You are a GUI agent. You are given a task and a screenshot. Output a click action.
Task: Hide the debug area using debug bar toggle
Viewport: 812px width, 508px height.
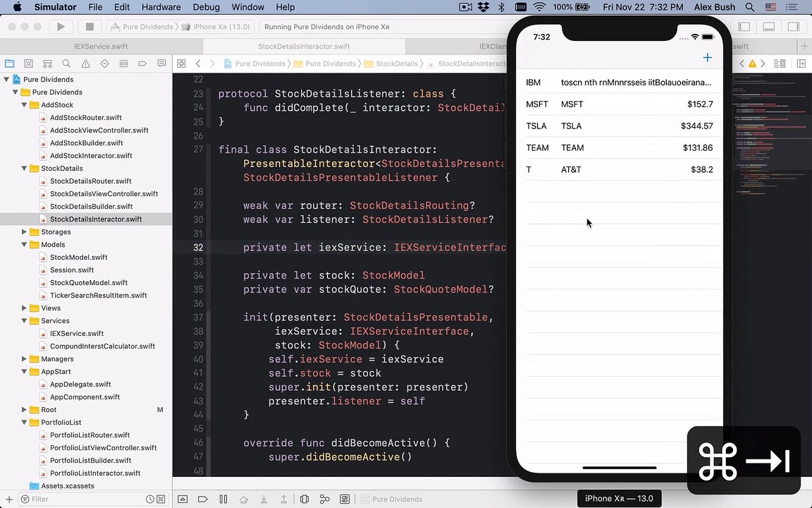coord(183,499)
